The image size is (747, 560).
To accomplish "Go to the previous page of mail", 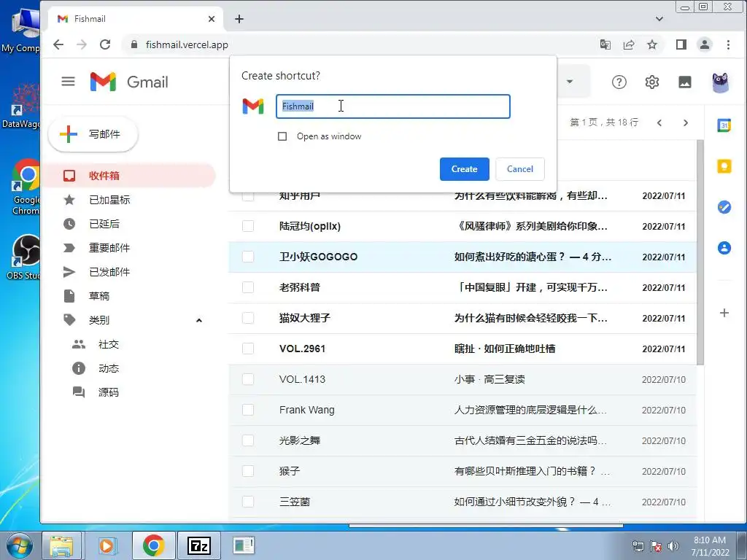I will coord(659,122).
